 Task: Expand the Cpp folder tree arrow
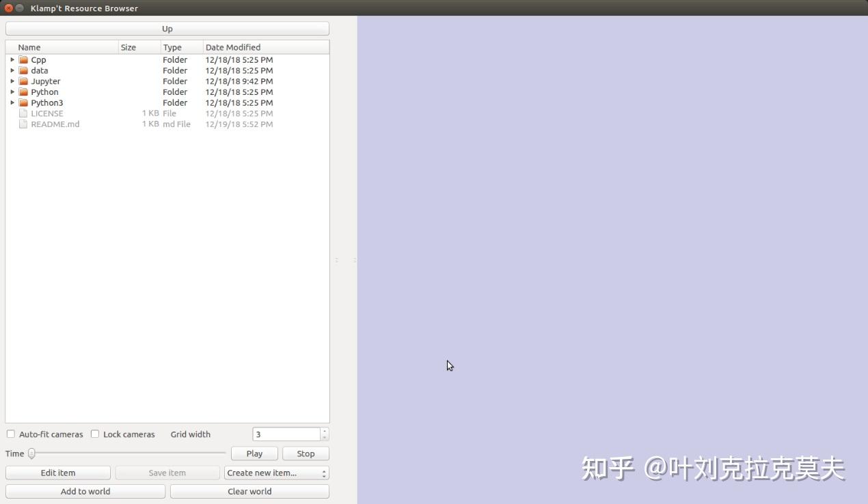12,59
